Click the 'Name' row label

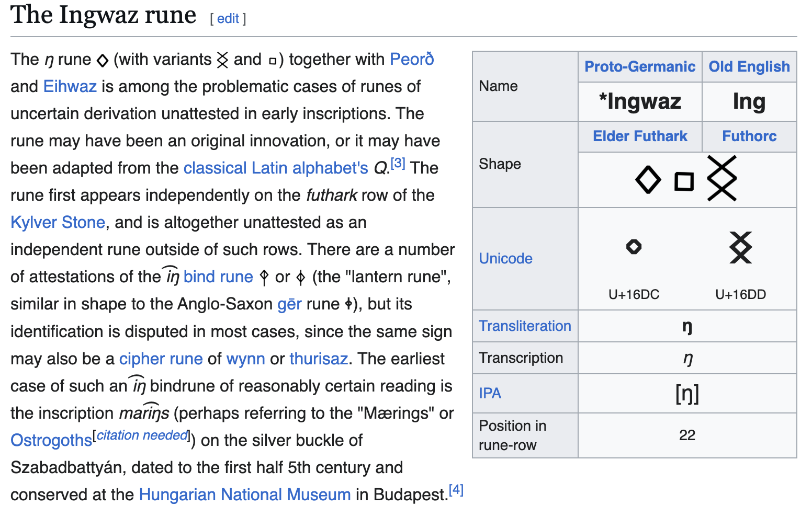coord(498,86)
